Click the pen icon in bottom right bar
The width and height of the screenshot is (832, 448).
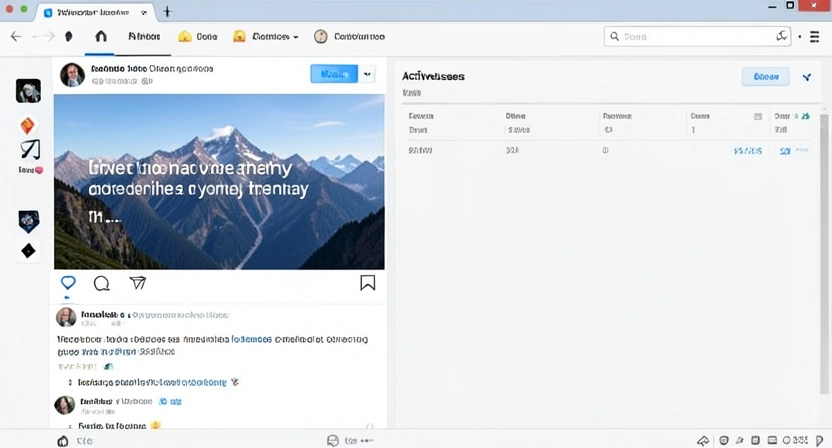click(x=740, y=441)
